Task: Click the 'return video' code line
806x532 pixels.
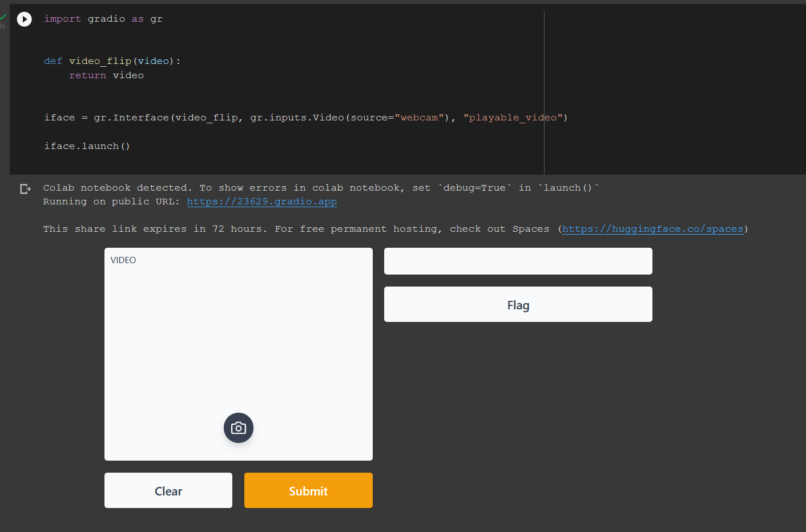Action: (107, 75)
